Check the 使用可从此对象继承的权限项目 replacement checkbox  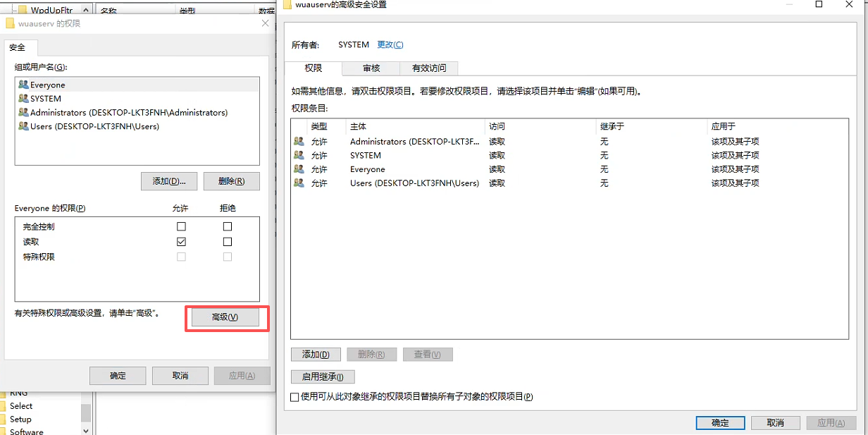(x=294, y=397)
